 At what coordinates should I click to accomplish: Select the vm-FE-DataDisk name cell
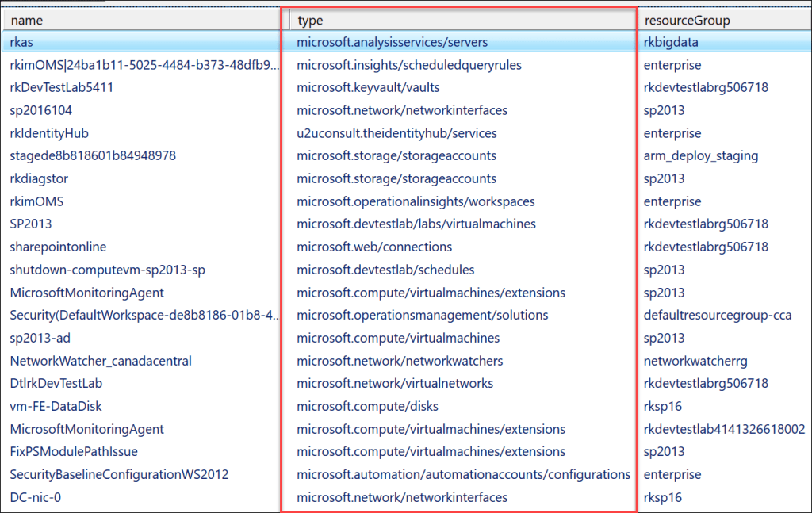(56, 406)
